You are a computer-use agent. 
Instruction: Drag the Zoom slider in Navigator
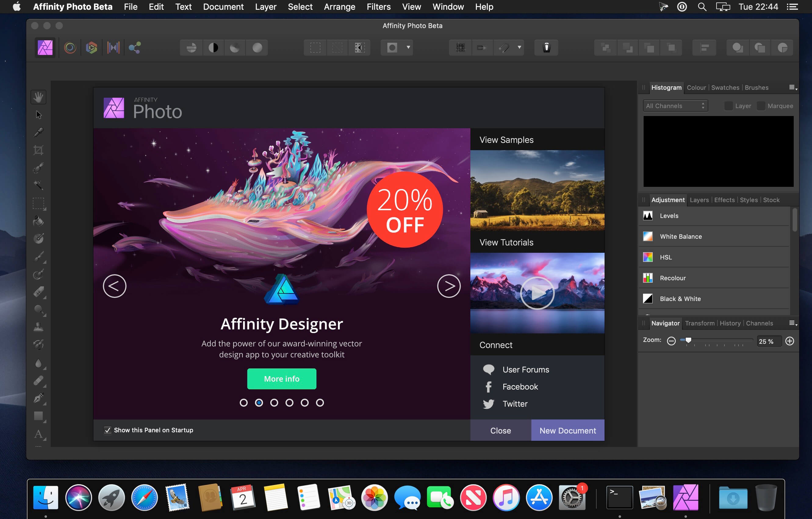click(x=688, y=340)
